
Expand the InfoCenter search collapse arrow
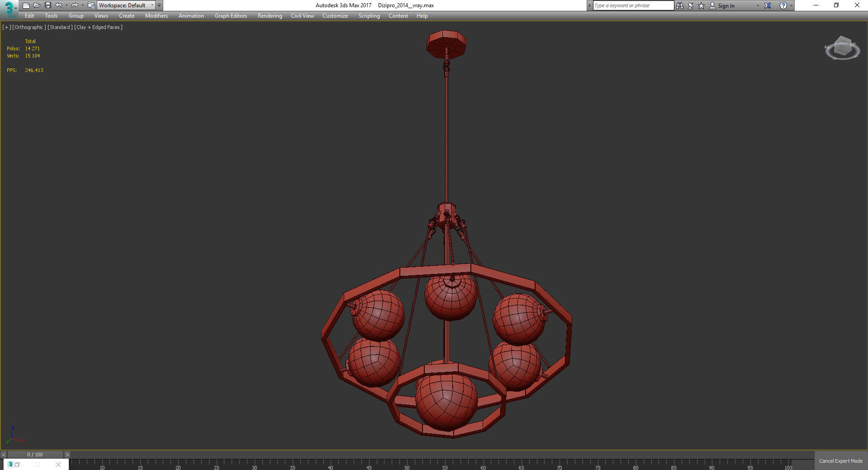tap(589, 5)
